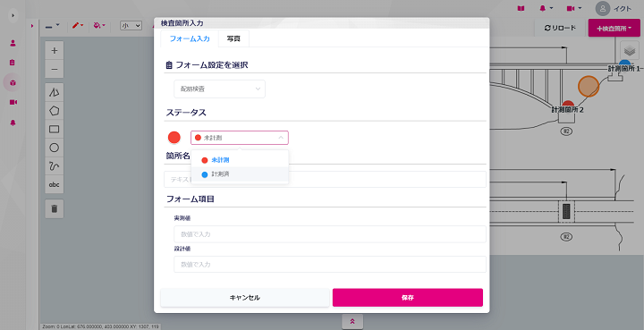Open the form setting dropdown 配筋検査
This screenshot has height=330, width=644.
220,89
